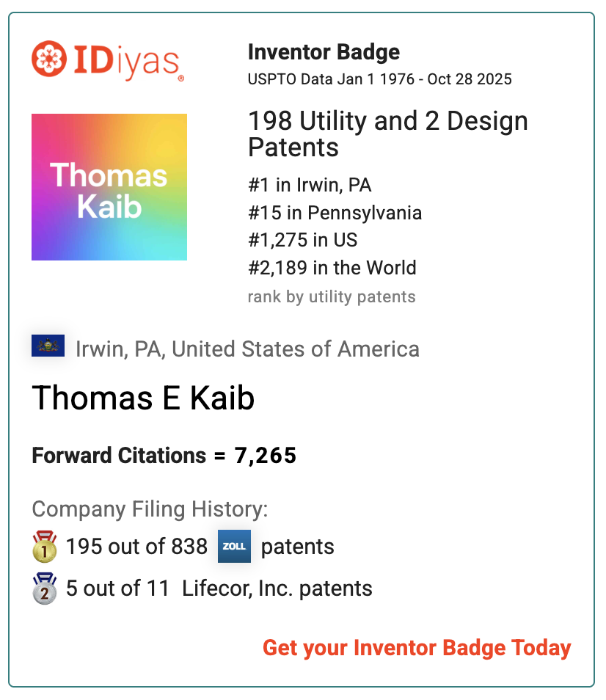The height and width of the screenshot is (700, 606).
Task: Click the Pennsylvania state flag icon
Action: 48,346
